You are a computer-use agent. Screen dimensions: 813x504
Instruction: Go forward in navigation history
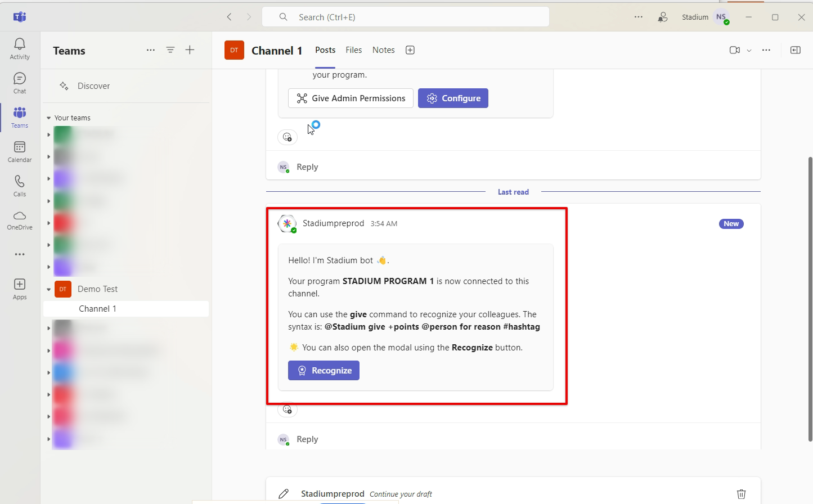point(249,17)
